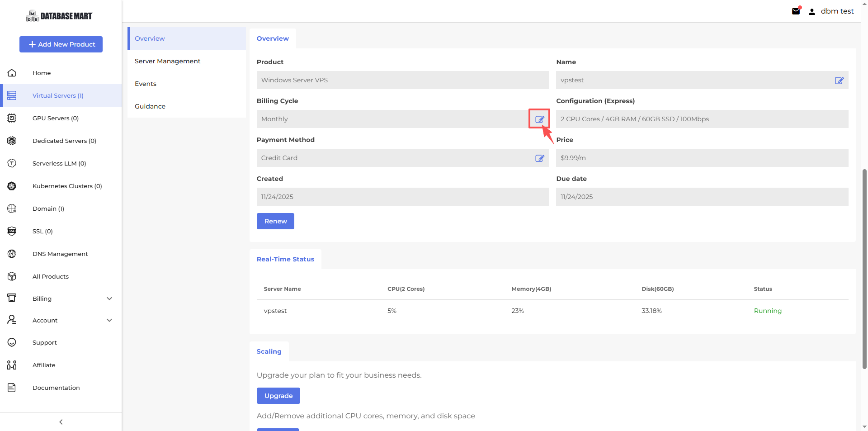The image size is (868, 431).
Task: Click the Price field $9.99/m
Action: (702, 158)
